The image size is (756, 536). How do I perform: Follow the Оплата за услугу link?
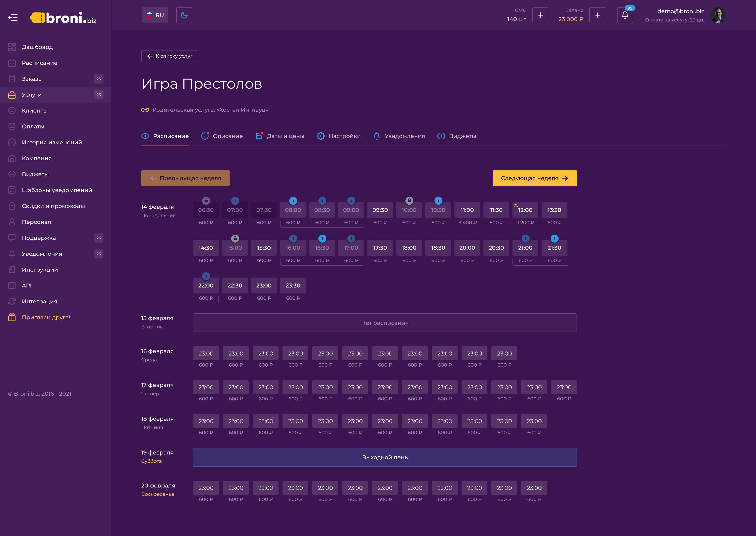click(x=674, y=20)
